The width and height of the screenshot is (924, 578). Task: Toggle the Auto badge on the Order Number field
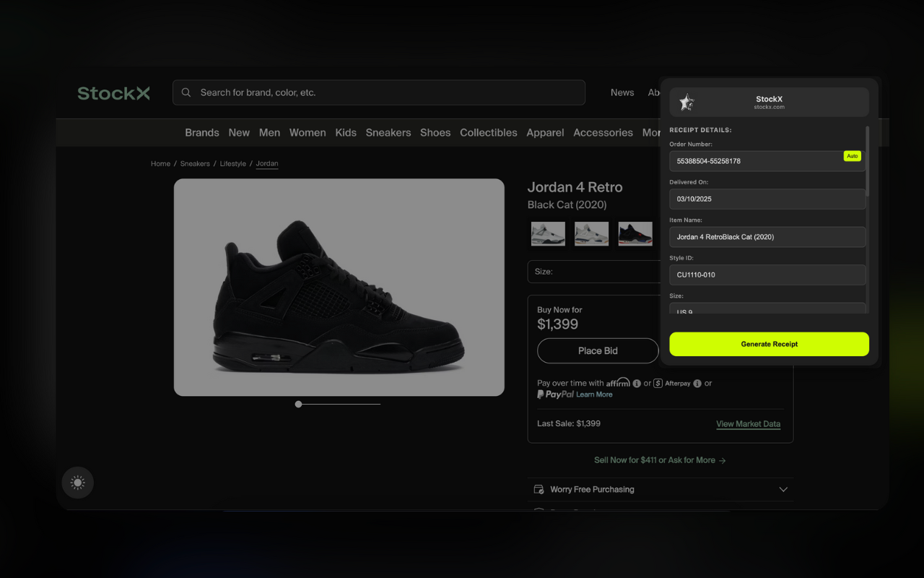point(852,155)
